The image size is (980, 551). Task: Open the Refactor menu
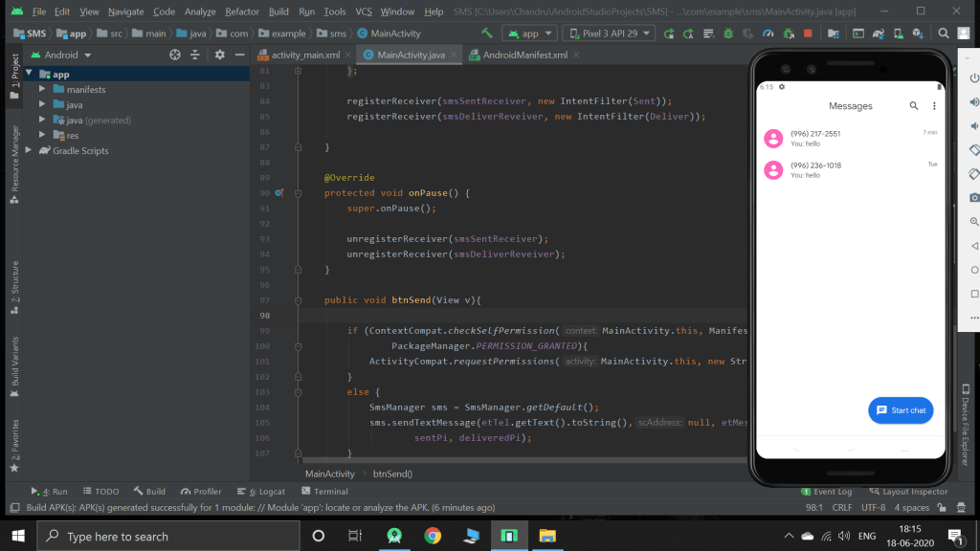[x=241, y=11]
